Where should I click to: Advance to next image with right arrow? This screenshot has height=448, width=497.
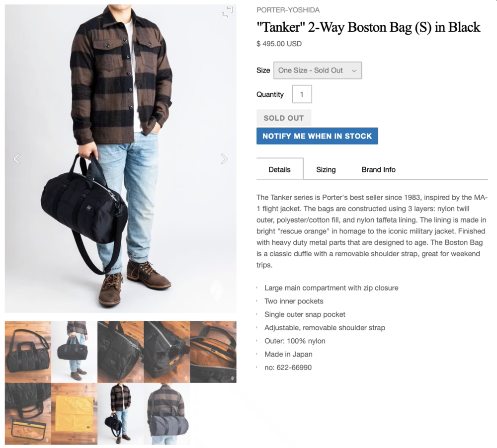click(224, 159)
